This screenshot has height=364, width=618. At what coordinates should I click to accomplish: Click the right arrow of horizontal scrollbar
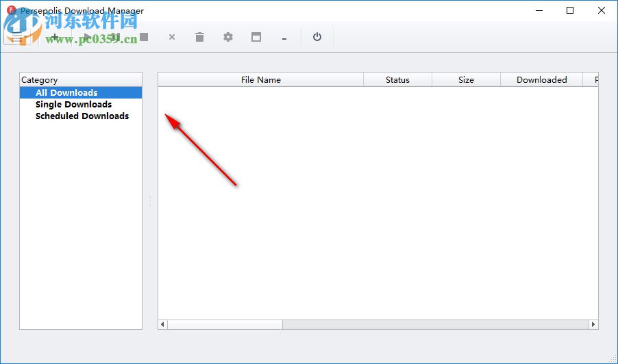593,324
